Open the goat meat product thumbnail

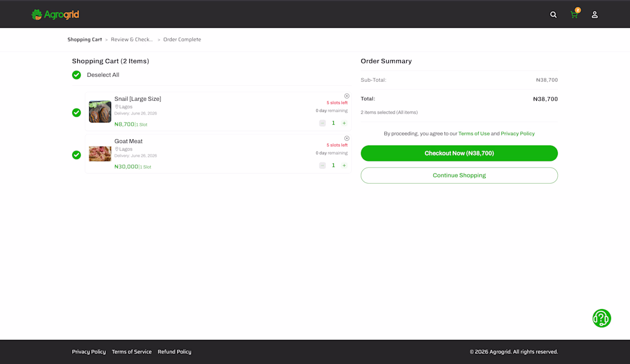[100, 154]
